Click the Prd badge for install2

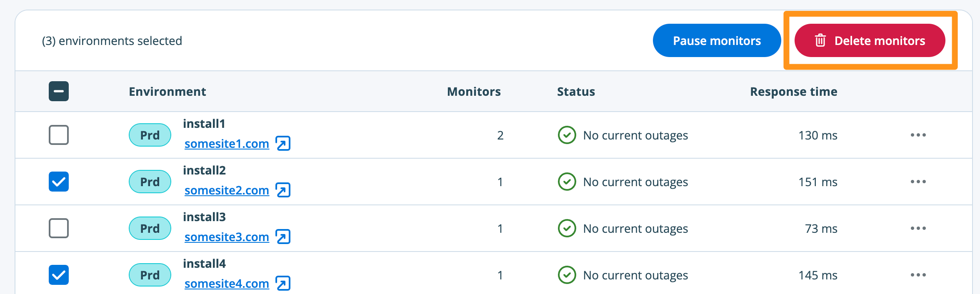click(x=150, y=182)
